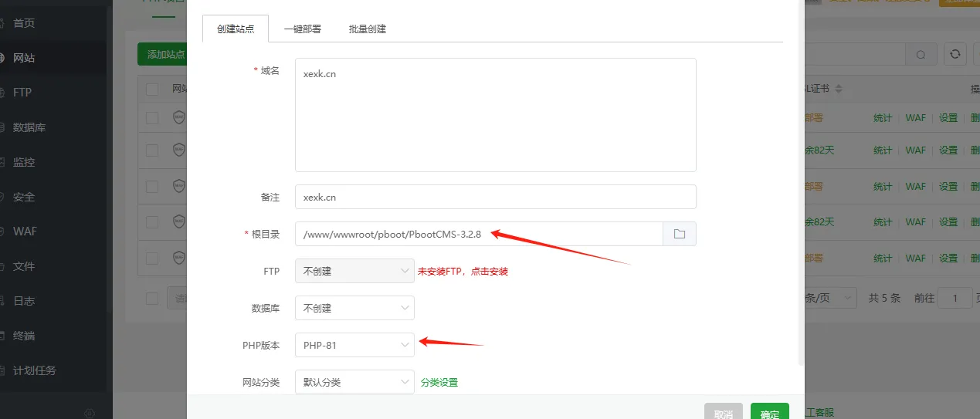Click the website search input box
This screenshot has height=419, width=980.
click(x=855, y=55)
